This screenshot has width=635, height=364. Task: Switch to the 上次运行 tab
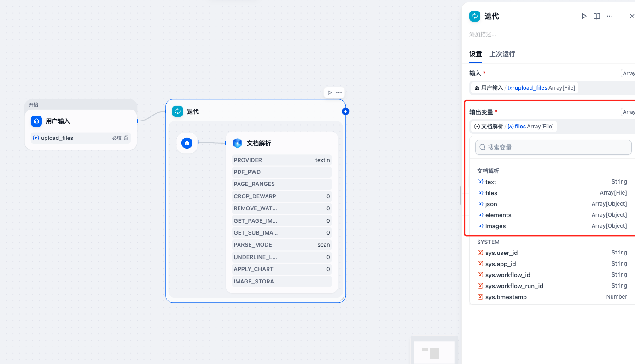[502, 54]
